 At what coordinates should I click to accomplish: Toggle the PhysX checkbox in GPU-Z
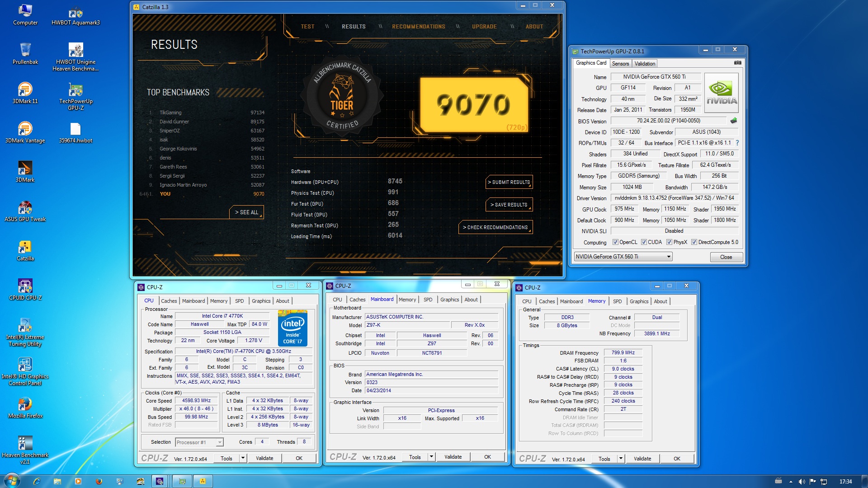(x=669, y=242)
